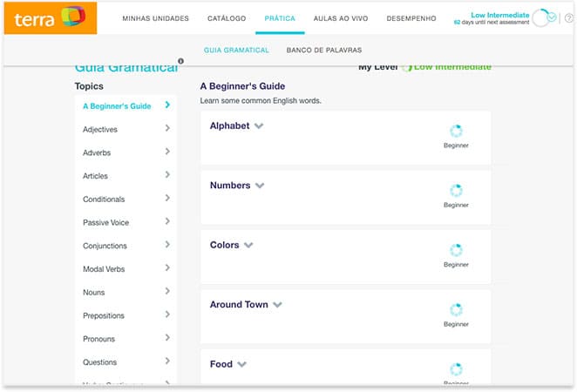Open the Catálogo menu item
This screenshot has width=577, height=392.
tap(227, 18)
